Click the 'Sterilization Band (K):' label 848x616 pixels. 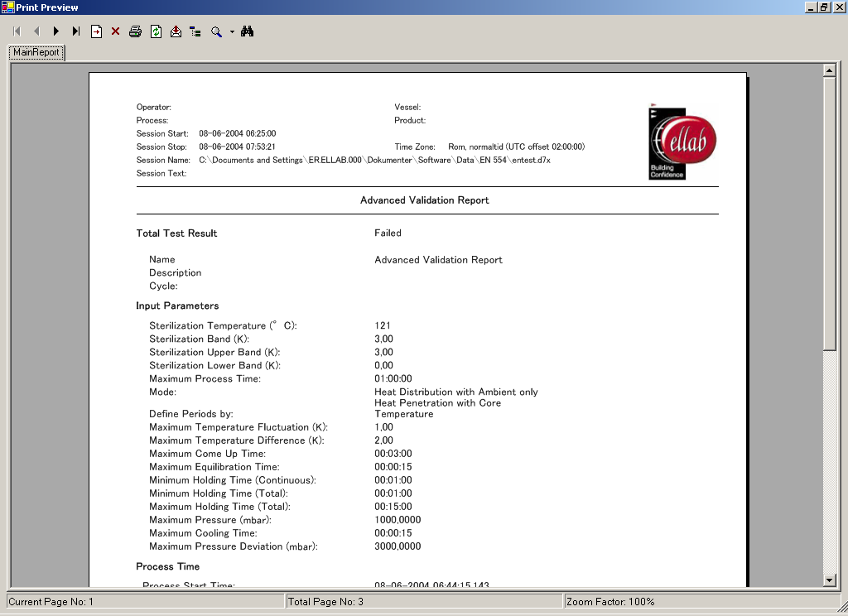(x=199, y=339)
